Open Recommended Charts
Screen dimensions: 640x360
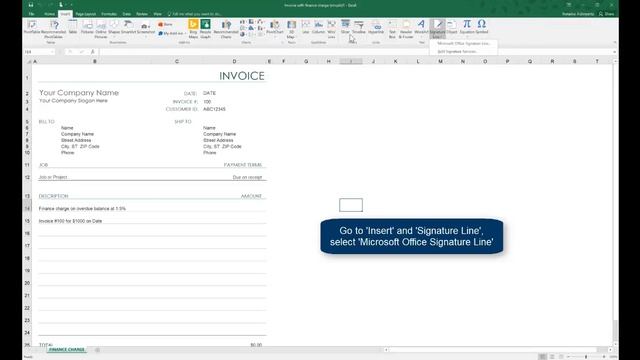[226, 29]
